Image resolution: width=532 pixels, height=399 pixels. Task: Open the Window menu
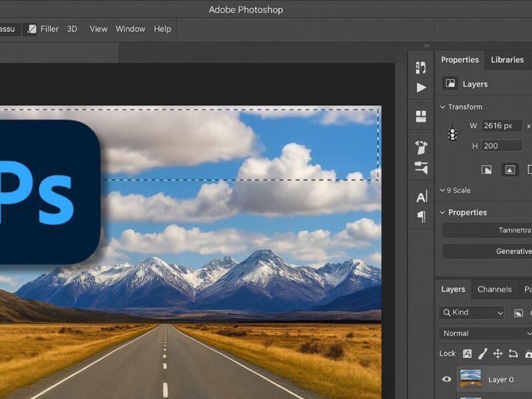(130, 29)
